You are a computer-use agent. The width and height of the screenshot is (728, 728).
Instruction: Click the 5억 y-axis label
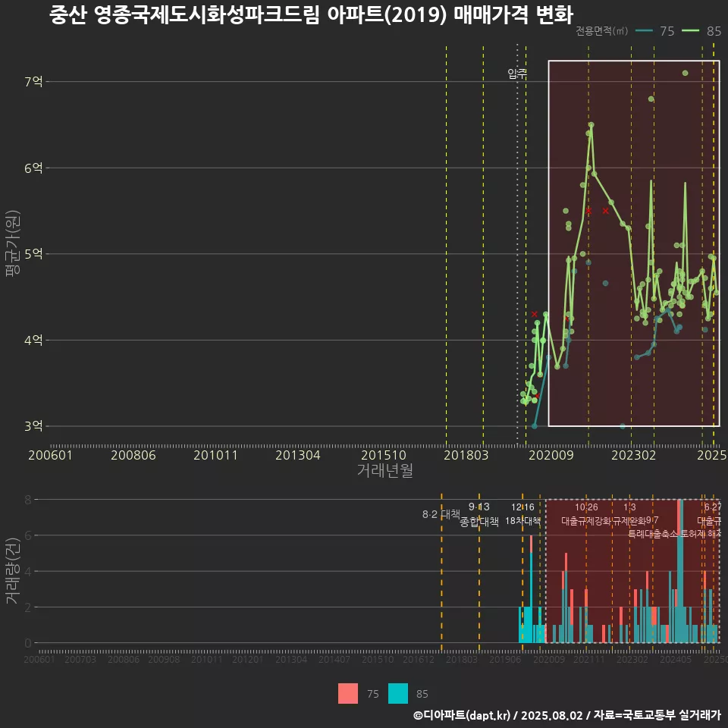point(33,254)
